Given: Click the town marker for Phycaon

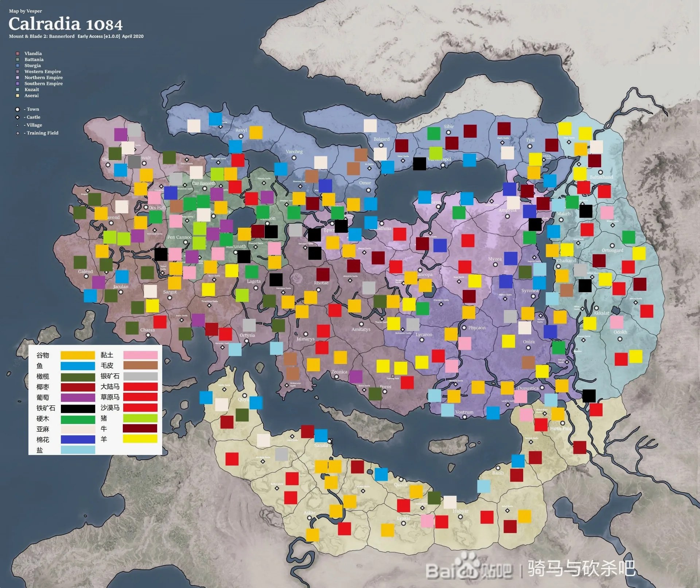Looking at the screenshot, I should (464, 328).
